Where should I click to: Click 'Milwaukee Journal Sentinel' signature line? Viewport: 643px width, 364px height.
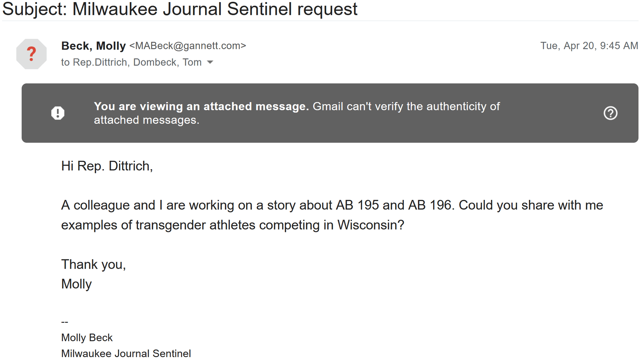[x=126, y=354]
